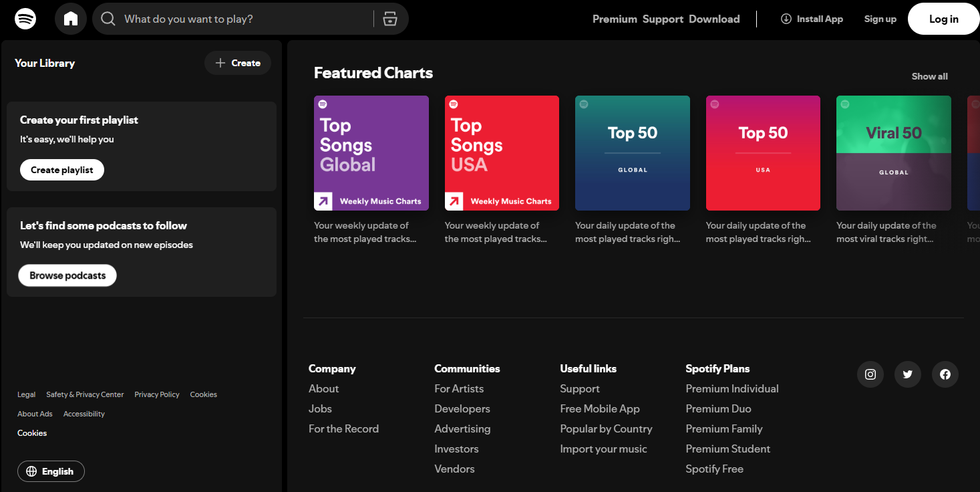Open the Premium Student plan link
This screenshot has height=492, width=980.
(728, 449)
